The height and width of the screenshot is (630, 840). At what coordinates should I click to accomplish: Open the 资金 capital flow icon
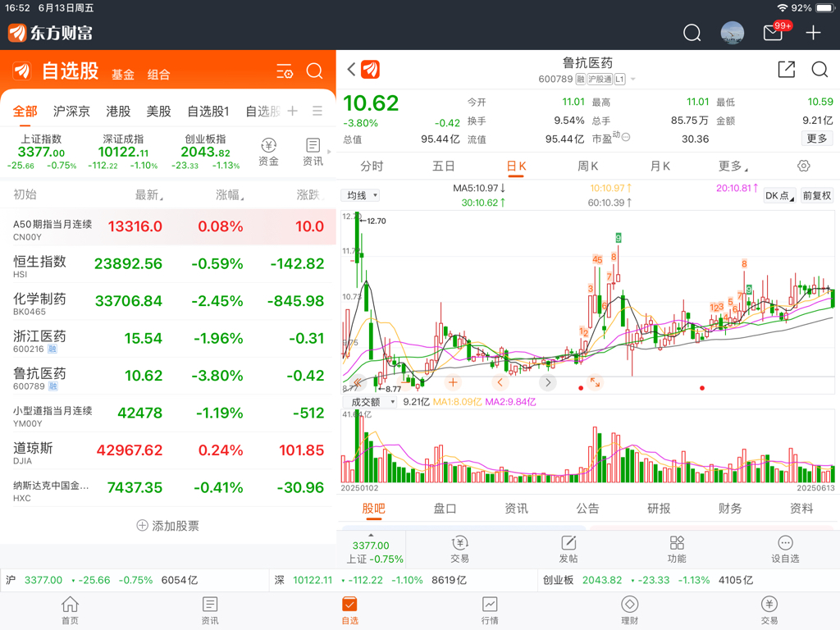pyautogui.click(x=268, y=152)
